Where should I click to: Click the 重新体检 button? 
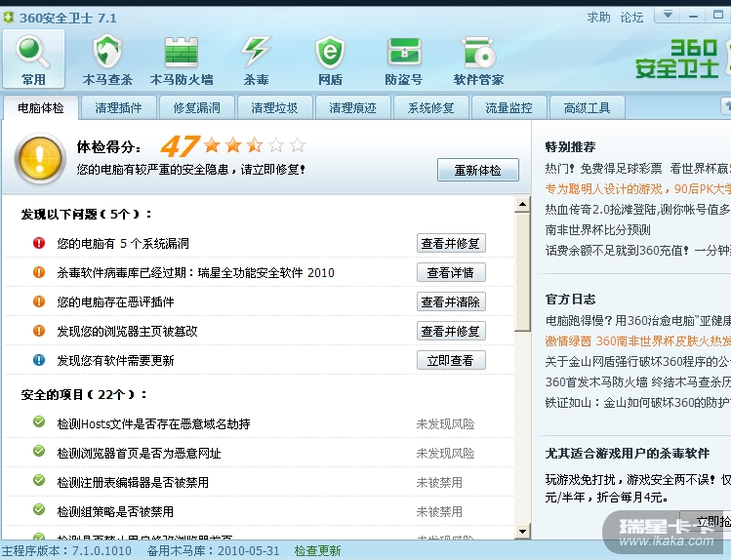478,170
